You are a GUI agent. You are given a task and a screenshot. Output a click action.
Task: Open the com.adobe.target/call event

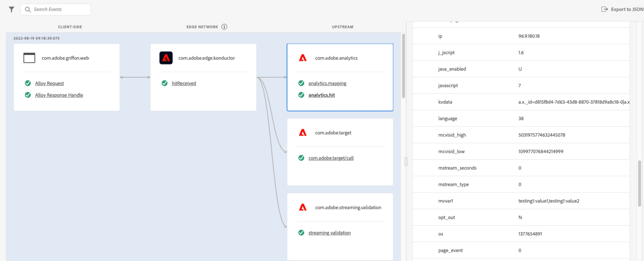coord(331,158)
